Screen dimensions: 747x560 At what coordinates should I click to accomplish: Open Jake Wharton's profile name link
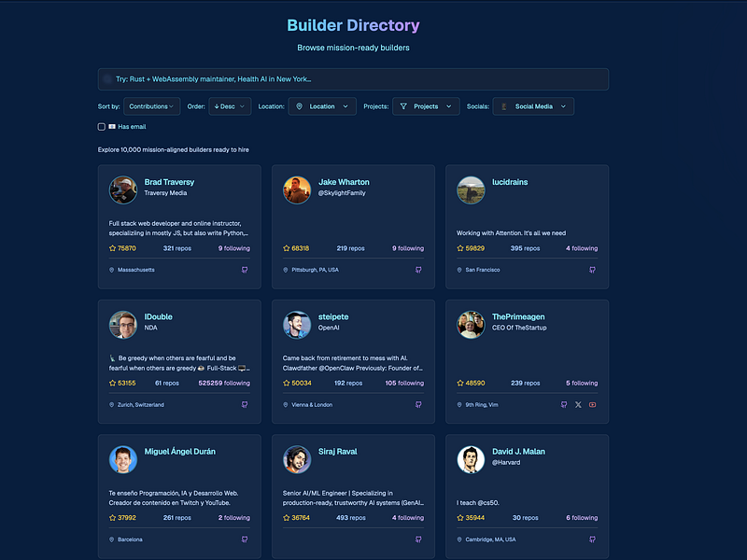click(x=344, y=182)
